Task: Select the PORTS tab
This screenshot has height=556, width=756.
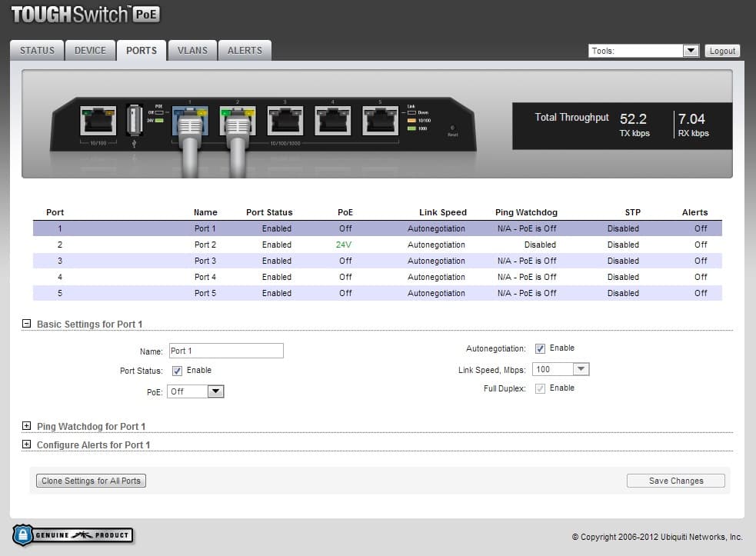Action: 142,51
